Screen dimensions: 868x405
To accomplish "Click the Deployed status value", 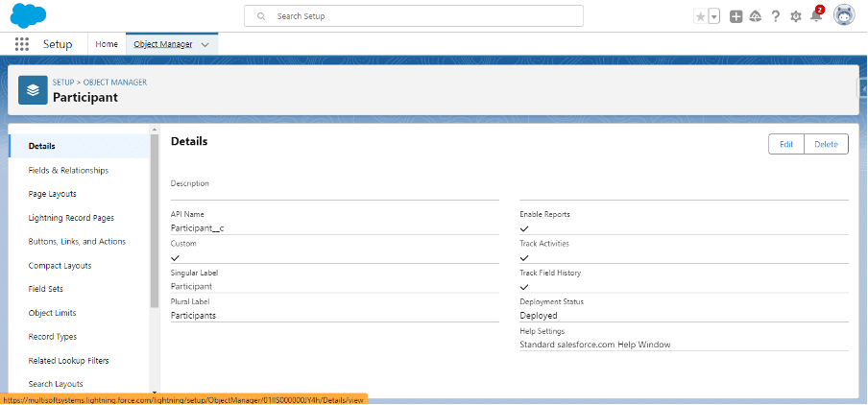I will [x=539, y=316].
